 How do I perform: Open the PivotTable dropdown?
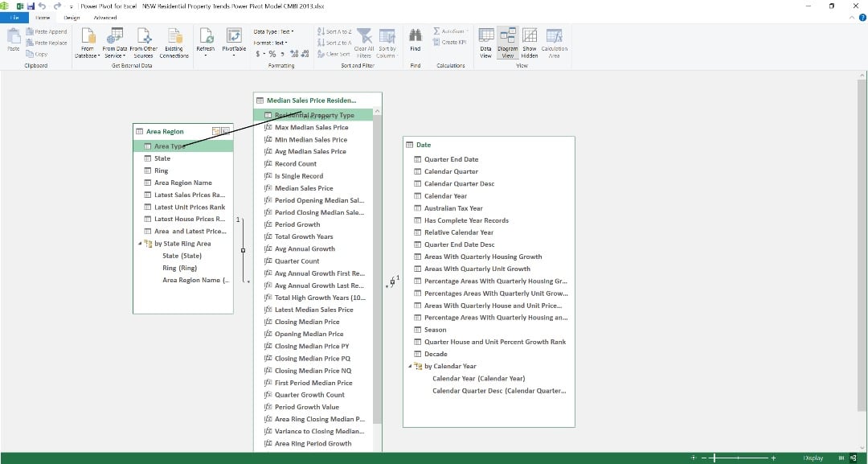point(234,43)
